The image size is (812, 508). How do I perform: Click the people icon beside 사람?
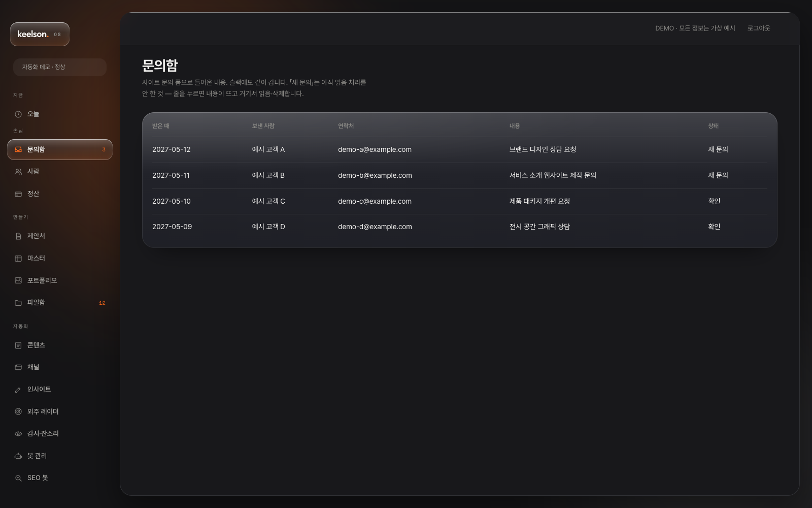tap(18, 172)
